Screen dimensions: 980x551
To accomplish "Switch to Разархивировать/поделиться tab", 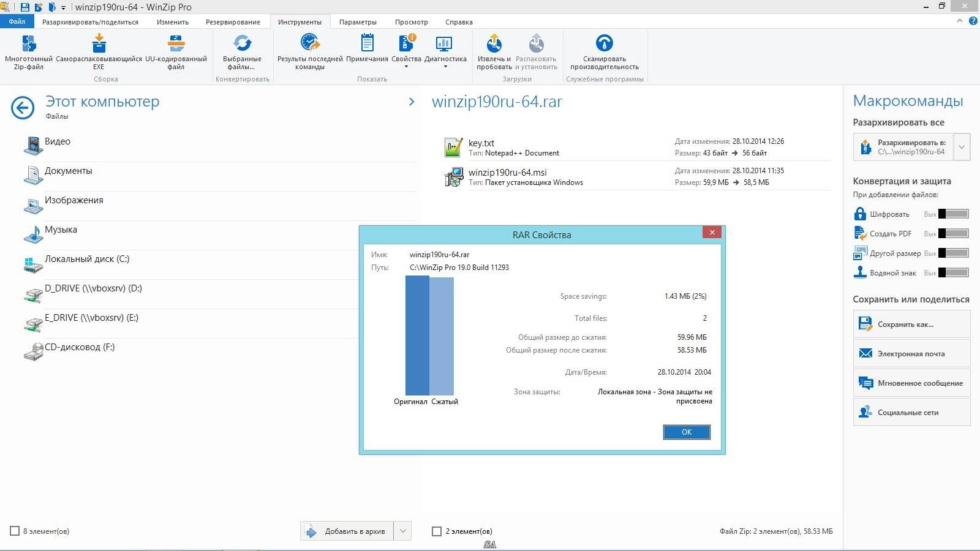I will (x=90, y=22).
